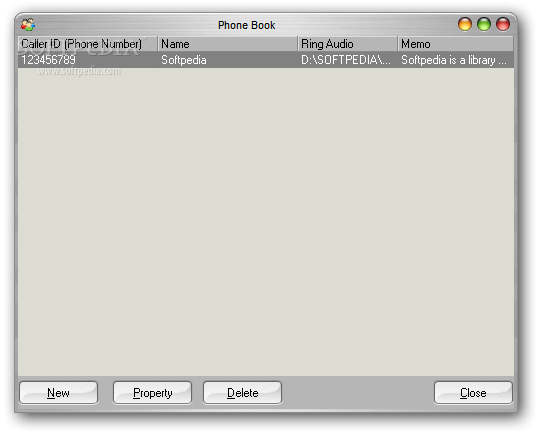Click the D:\SOFTPEDIA\... ring audio cell
The width and height of the screenshot is (538, 433).
pyautogui.click(x=346, y=60)
